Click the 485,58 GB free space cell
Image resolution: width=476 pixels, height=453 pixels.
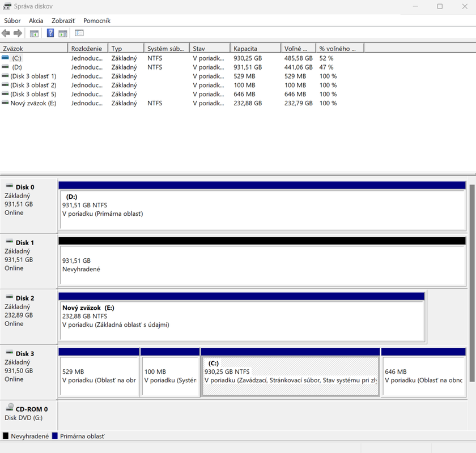(x=299, y=58)
